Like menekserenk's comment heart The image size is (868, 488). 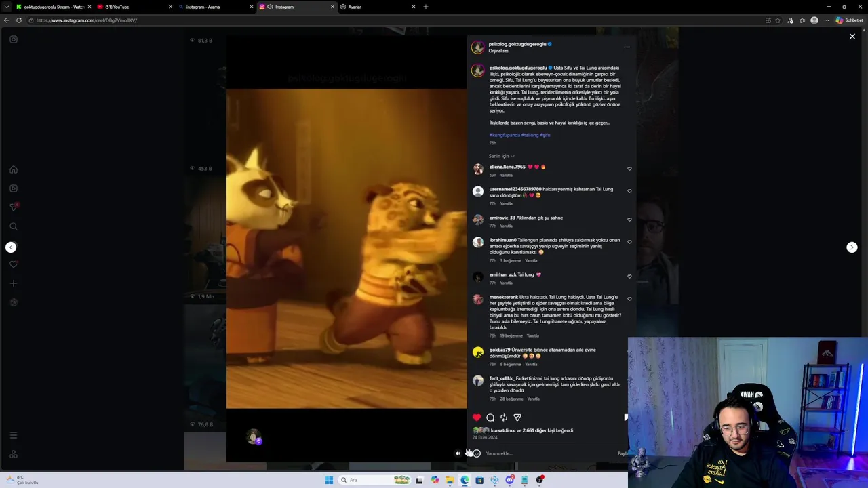click(x=629, y=299)
